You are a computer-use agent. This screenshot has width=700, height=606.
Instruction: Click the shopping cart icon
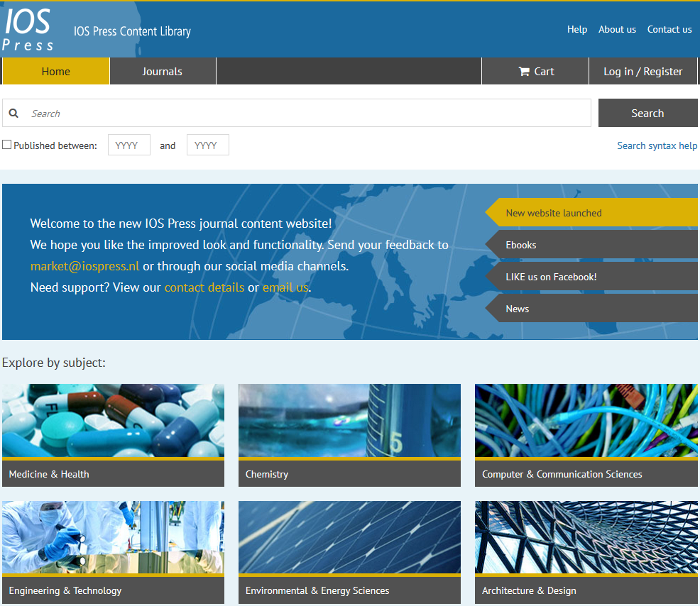pyautogui.click(x=524, y=72)
